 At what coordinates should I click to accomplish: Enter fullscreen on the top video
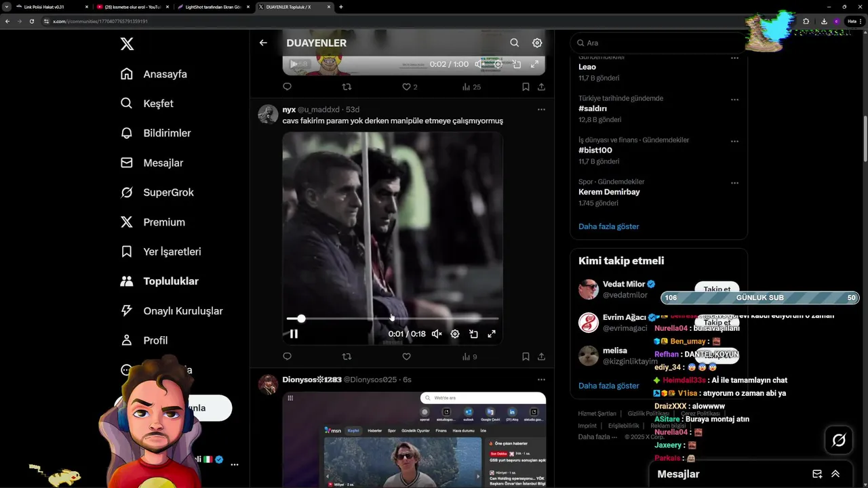[x=534, y=64]
